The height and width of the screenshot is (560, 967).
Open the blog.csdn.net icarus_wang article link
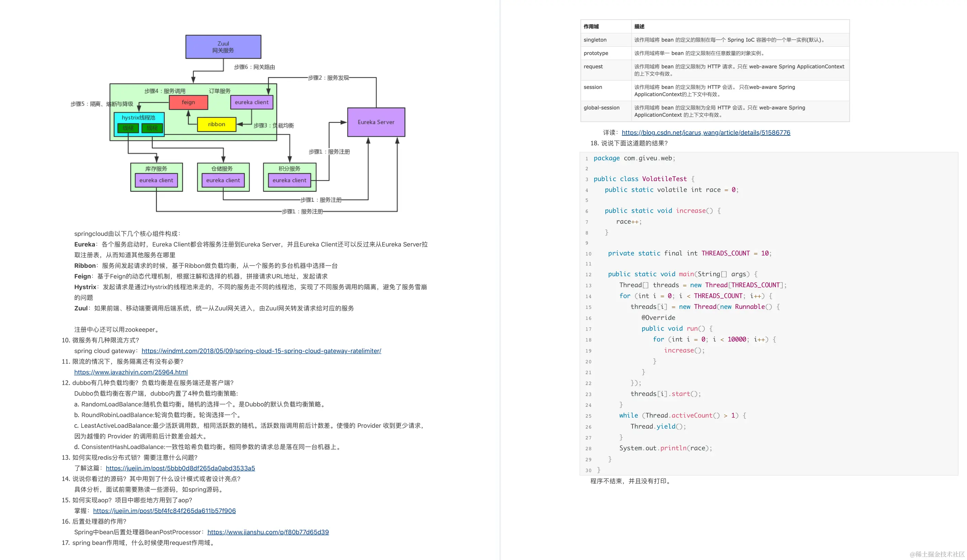pos(706,132)
